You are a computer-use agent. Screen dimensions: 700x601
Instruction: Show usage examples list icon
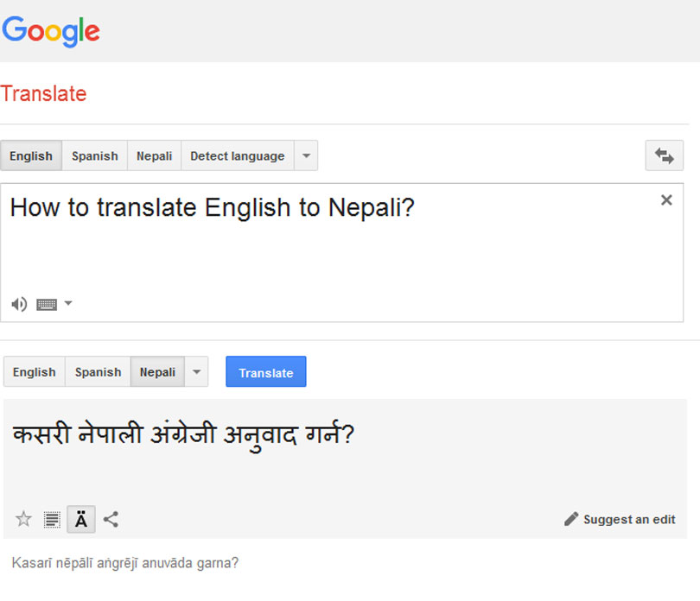click(x=53, y=520)
